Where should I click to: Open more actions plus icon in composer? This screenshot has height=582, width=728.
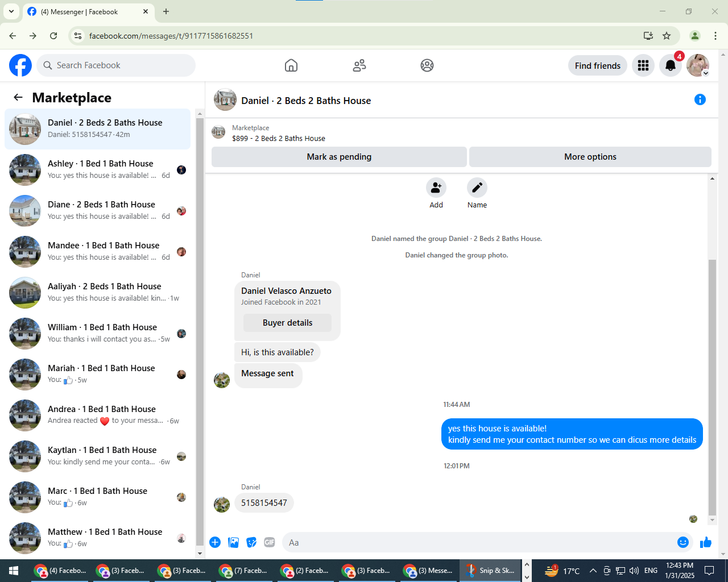pos(215,542)
